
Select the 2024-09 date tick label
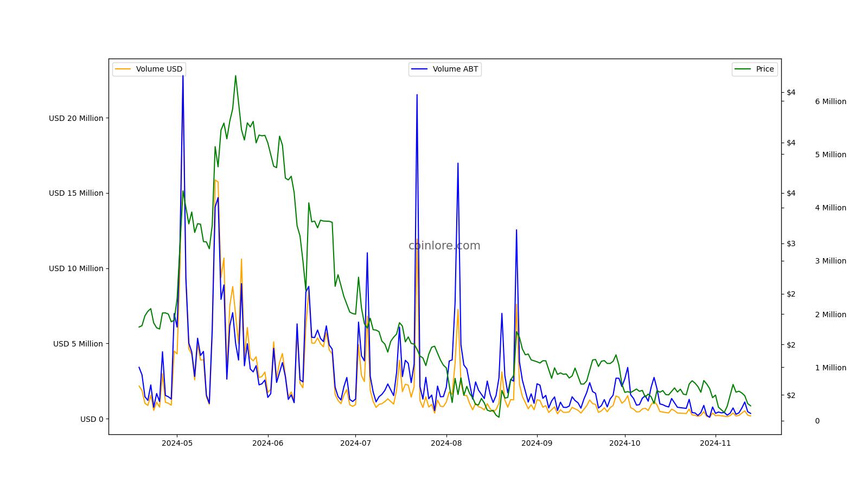point(537,443)
